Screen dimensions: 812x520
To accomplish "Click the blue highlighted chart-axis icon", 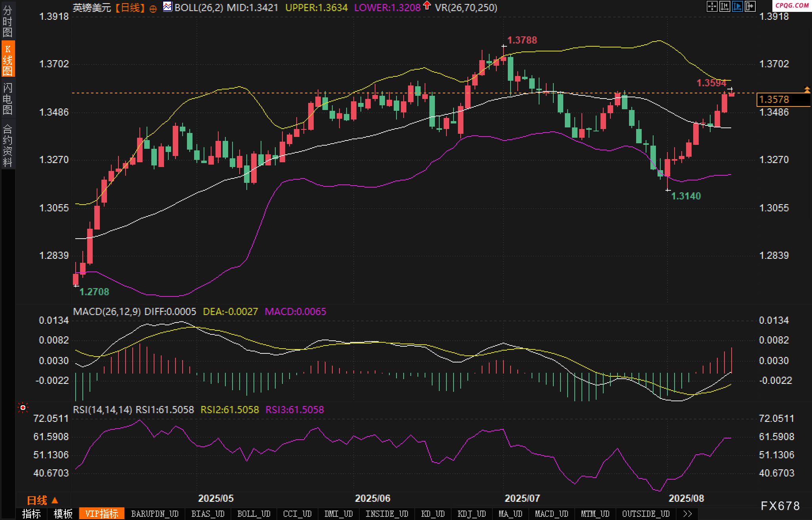I will point(737,6).
